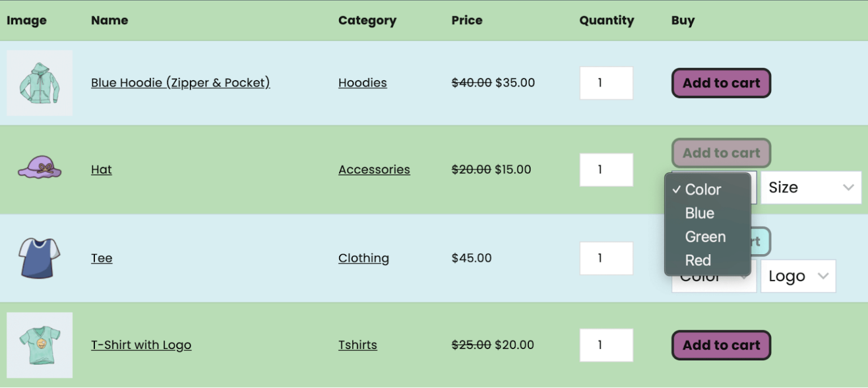This screenshot has width=868, height=388.
Task: Open the Blue Hoodie (Zipper & Pocket) product page
Action: pos(180,82)
